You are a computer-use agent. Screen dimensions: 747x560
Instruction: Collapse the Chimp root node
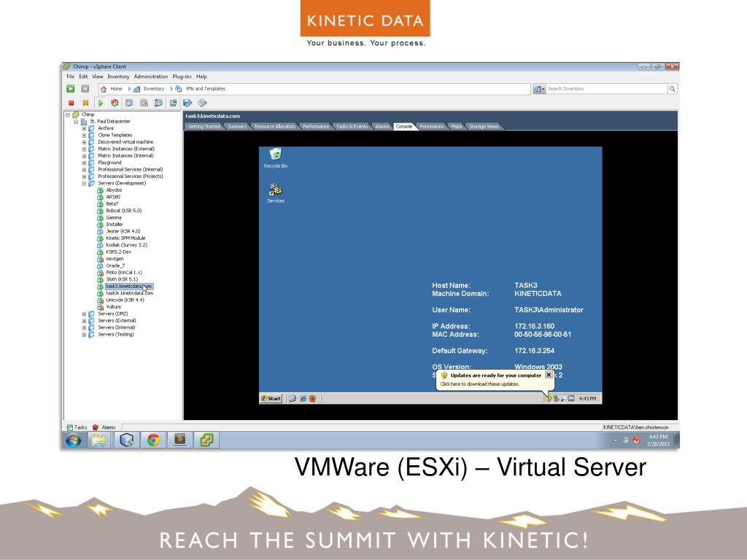tap(68, 114)
